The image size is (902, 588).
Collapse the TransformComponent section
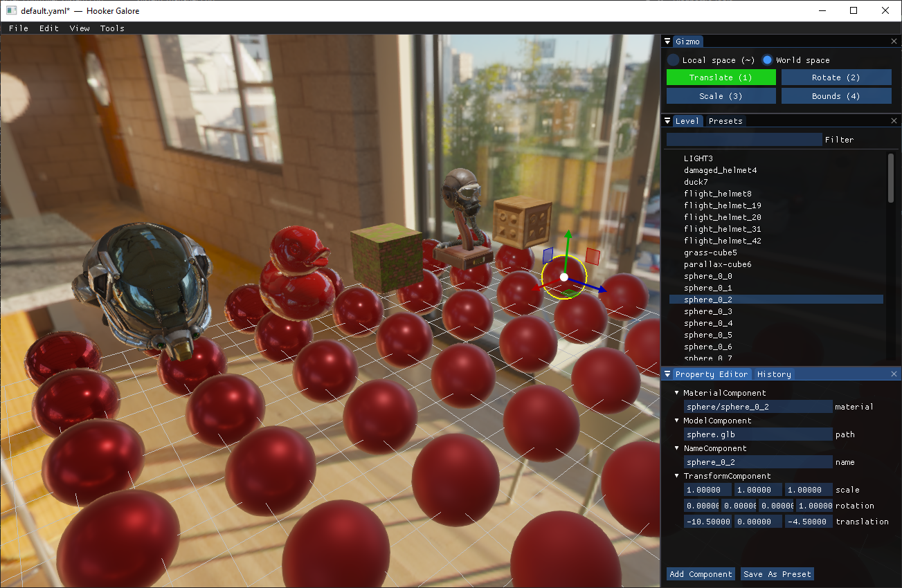tap(677, 476)
